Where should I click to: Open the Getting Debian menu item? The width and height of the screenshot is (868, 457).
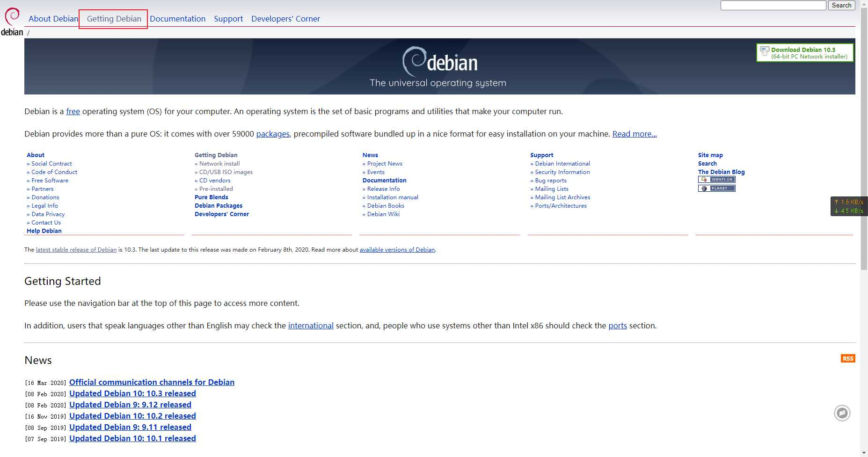coord(114,19)
